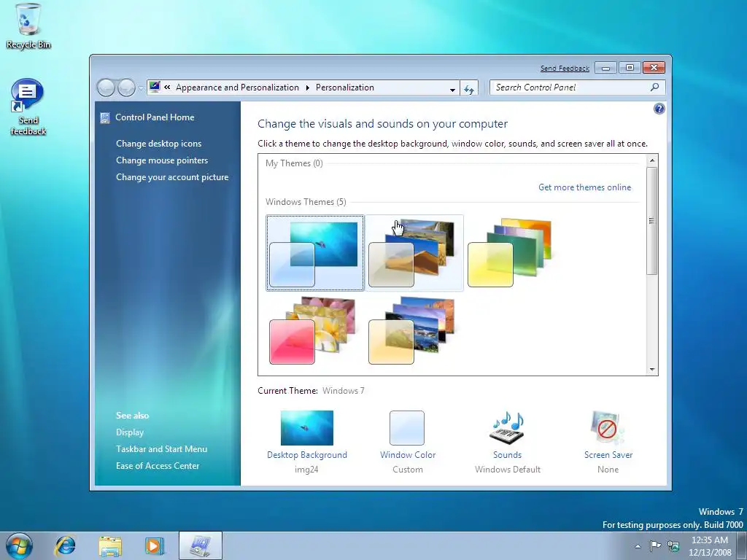Click Get more themes online
The width and height of the screenshot is (747, 560).
coord(584,187)
